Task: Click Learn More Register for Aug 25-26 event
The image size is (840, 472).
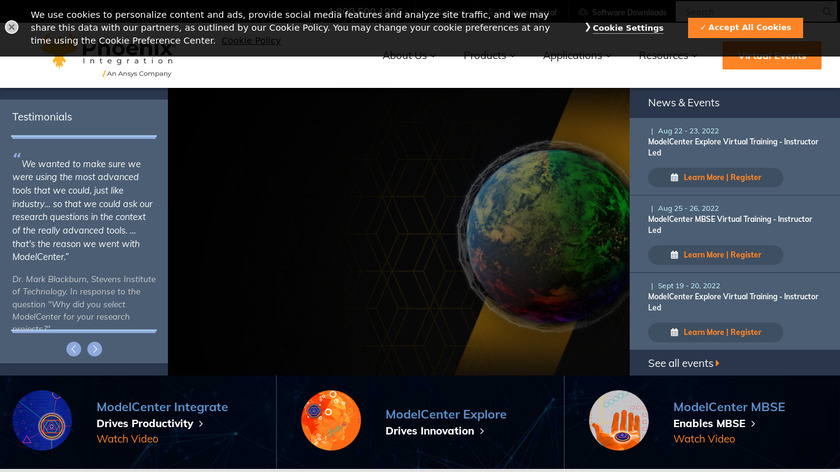Action: 715,255
